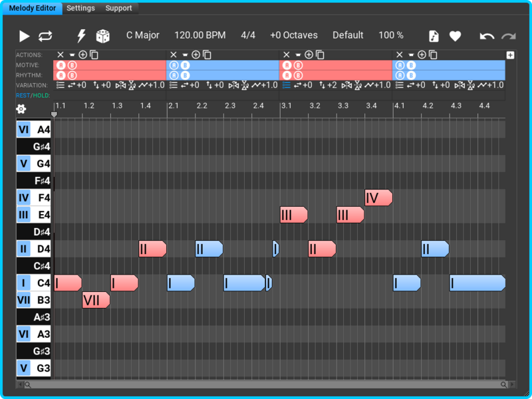
Task: Select motive B for bar 1
Action: point(72,65)
